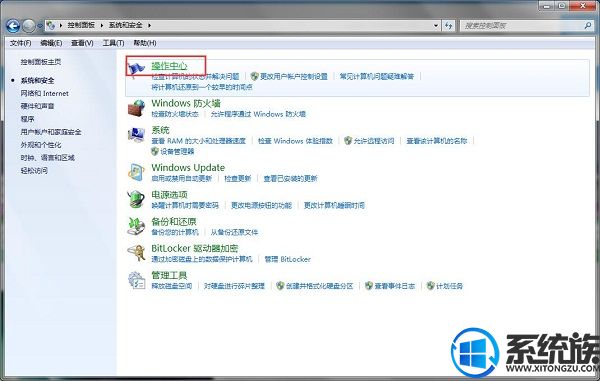Image resolution: width=600 pixels, height=381 pixels.
Task: Open the BitLocker keys icon
Action: tap(136, 253)
